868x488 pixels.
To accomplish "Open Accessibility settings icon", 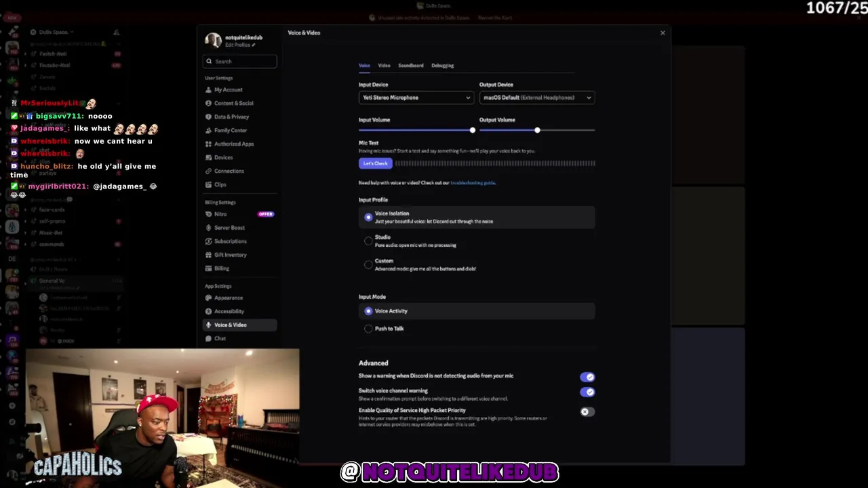I will (x=208, y=311).
